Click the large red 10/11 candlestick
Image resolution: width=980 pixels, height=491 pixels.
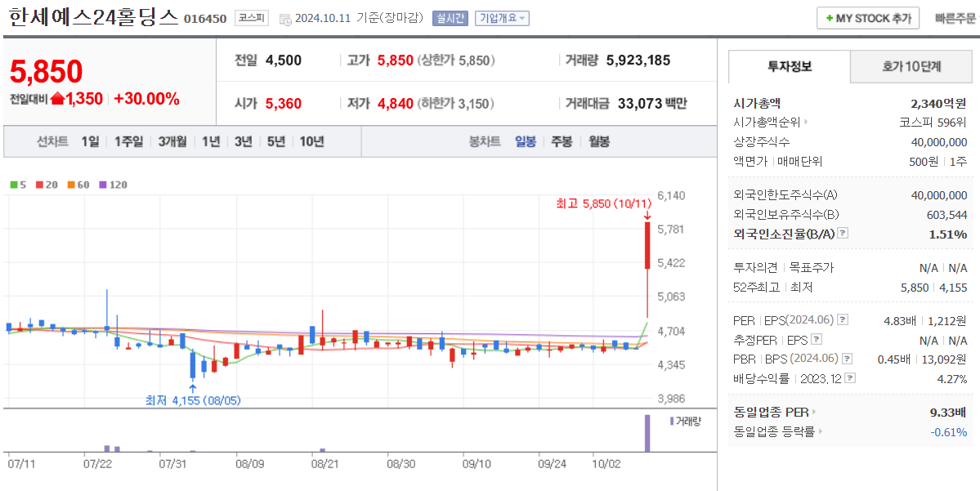pyautogui.click(x=647, y=245)
